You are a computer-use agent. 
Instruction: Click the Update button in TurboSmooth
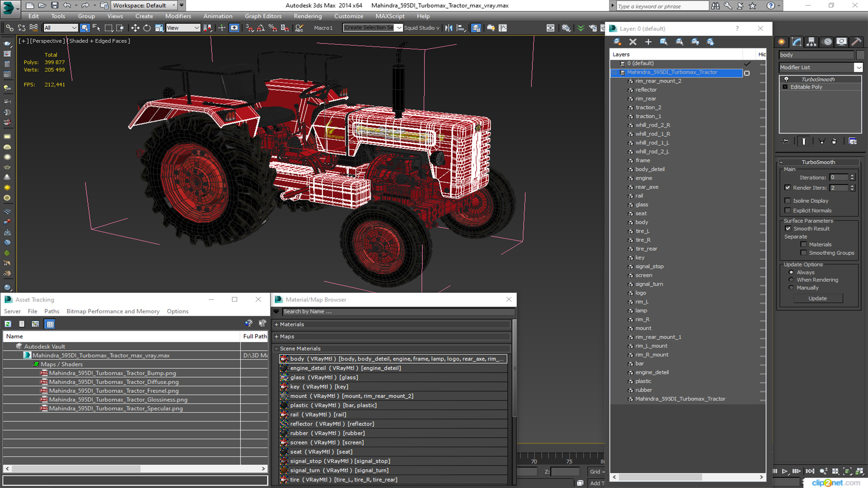[817, 299]
